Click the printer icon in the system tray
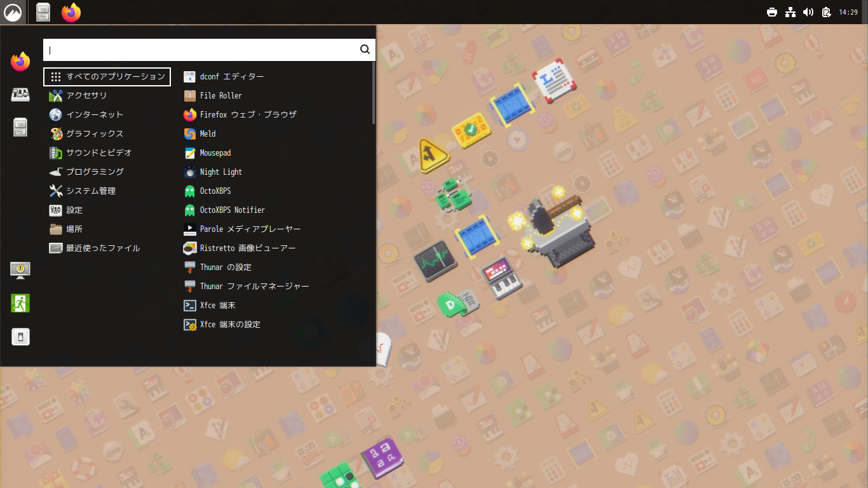 [772, 12]
